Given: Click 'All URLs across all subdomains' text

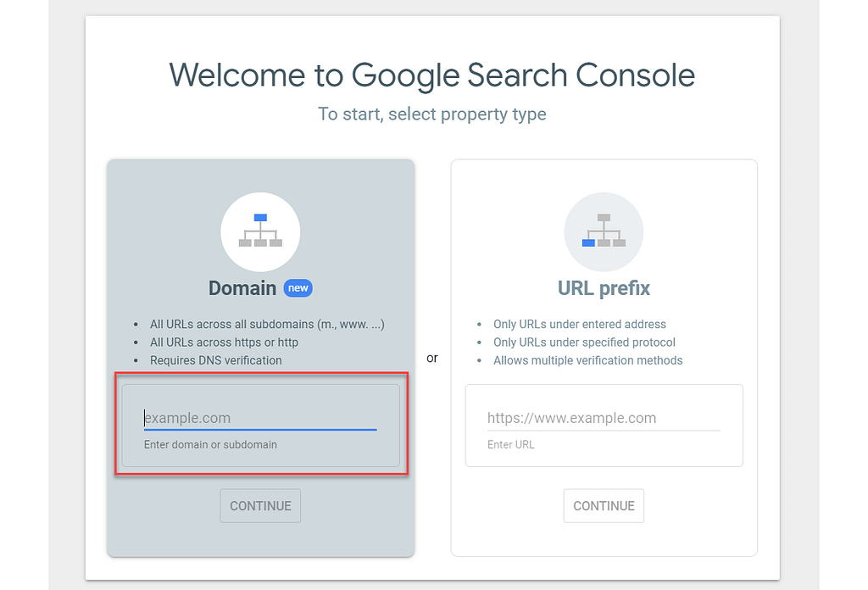Looking at the screenshot, I should 267,325.
